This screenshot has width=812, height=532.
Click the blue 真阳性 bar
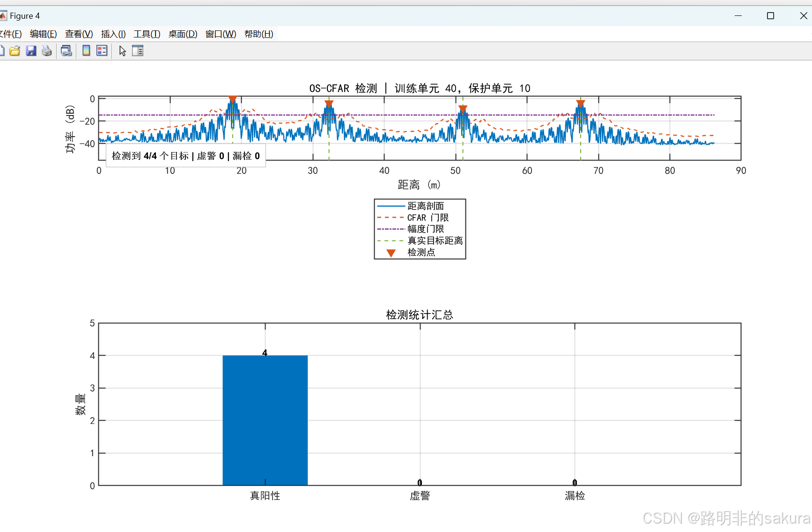pyautogui.click(x=265, y=420)
